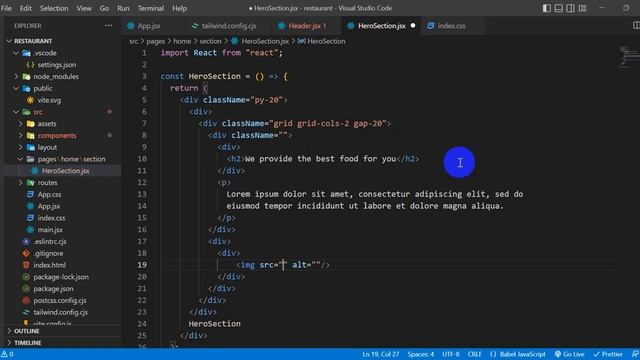This screenshot has width=640, height=360.
Task: Expand node_modules folder chevron
Action: (x=16, y=77)
